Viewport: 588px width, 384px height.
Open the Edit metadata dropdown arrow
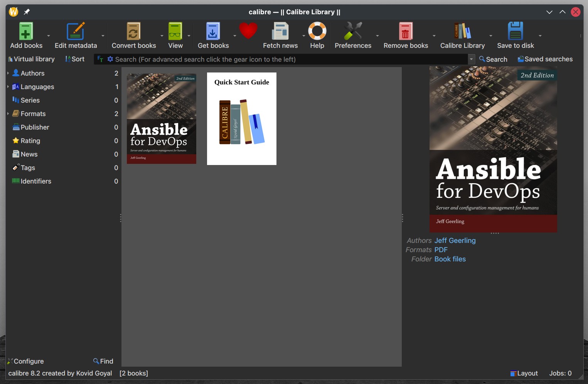pyautogui.click(x=103, y=36)
